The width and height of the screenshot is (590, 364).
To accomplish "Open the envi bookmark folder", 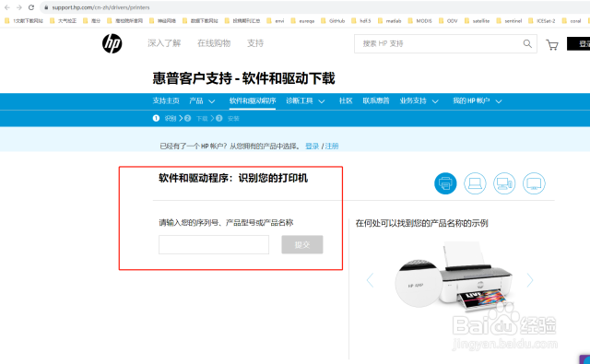I will [276, 21].
